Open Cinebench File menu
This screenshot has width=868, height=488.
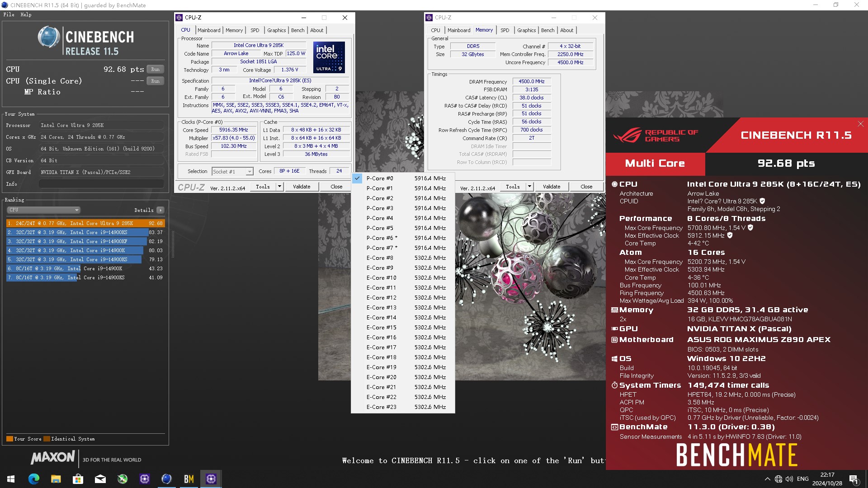pos(9,14)
